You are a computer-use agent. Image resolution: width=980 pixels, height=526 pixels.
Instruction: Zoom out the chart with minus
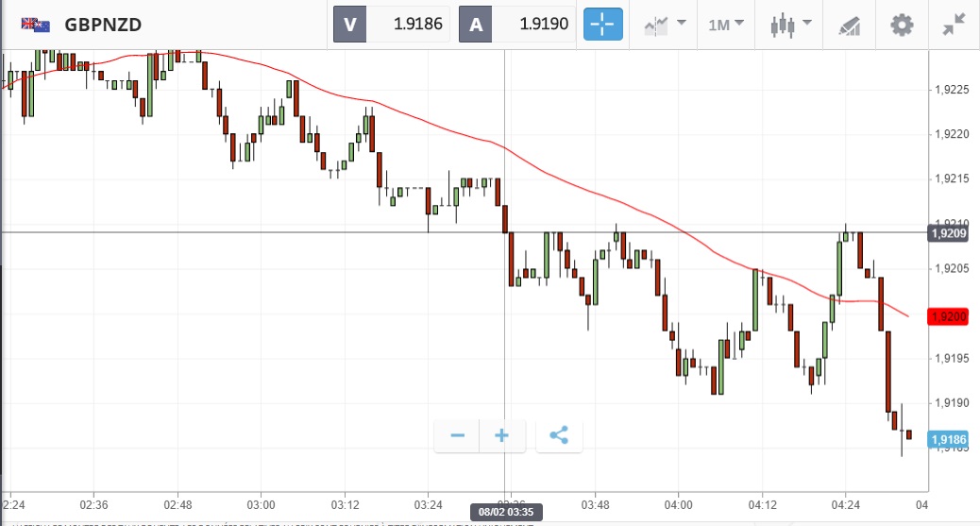click(458, 435)
